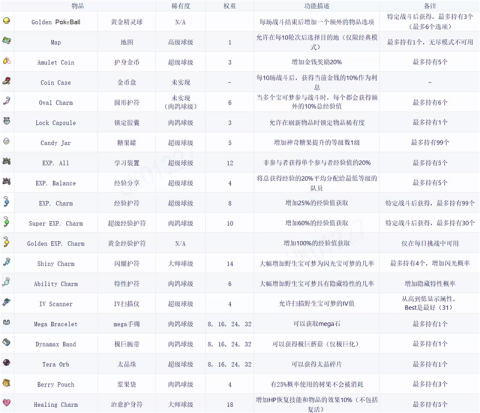
Task: Click the Amulet Coin item icon
Action: [7, 61]
